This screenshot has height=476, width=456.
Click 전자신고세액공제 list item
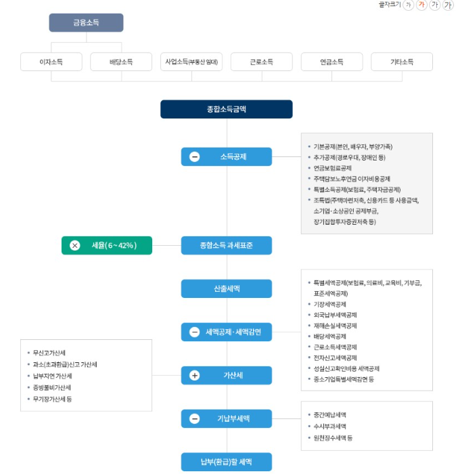(336, 358)
